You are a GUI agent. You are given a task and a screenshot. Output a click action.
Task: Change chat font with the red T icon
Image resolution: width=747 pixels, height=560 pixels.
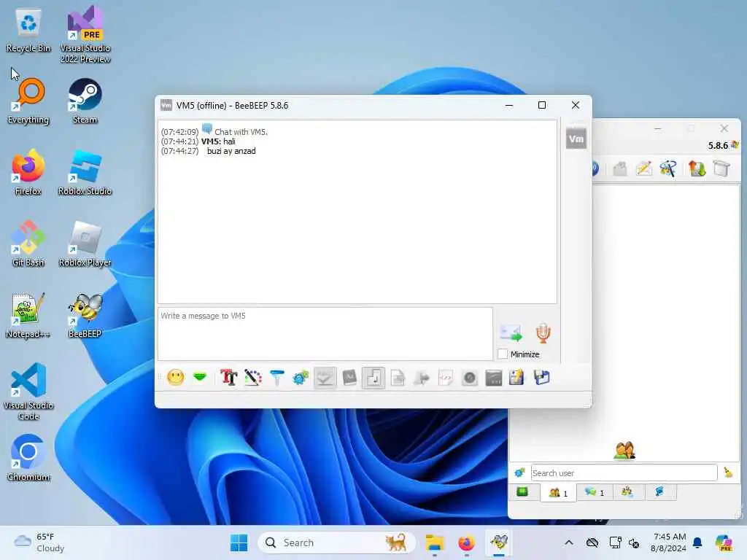(x=228, y=378)
